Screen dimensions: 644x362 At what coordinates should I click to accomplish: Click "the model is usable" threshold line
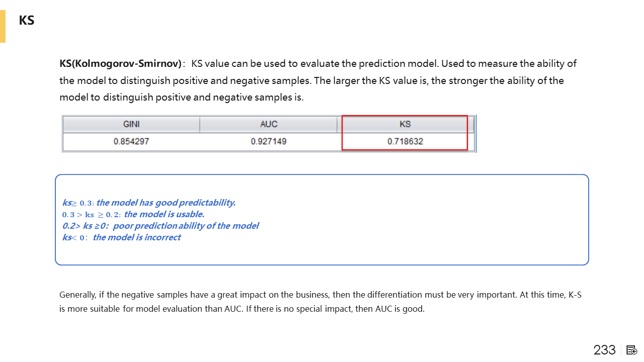[133, 214]
